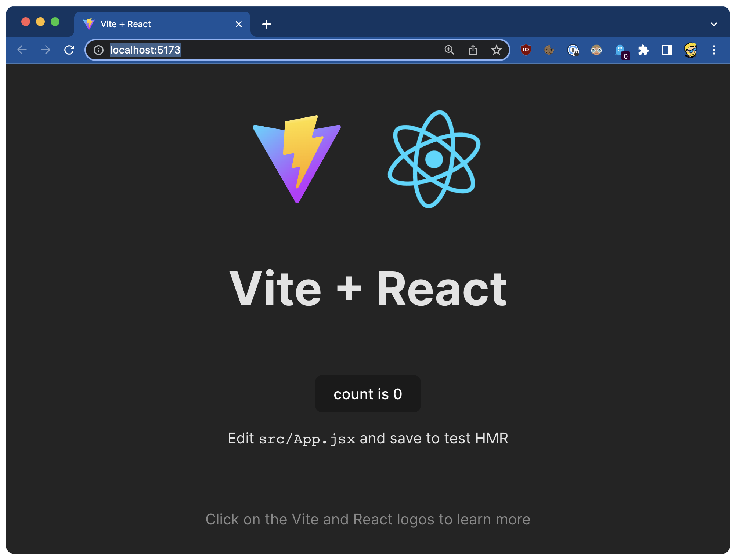Click the Extensions puzzle piece icon
Screen dimensions: 736x560
[643, 50]
